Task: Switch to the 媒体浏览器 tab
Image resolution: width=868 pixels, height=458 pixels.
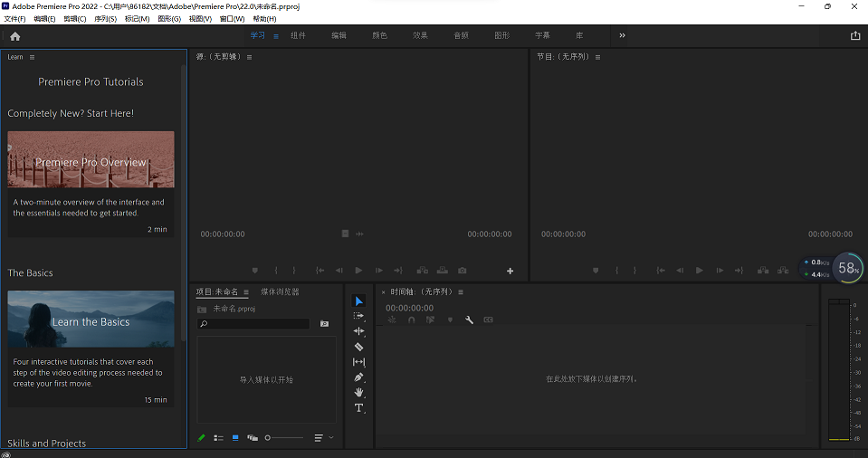Action: 280,291
